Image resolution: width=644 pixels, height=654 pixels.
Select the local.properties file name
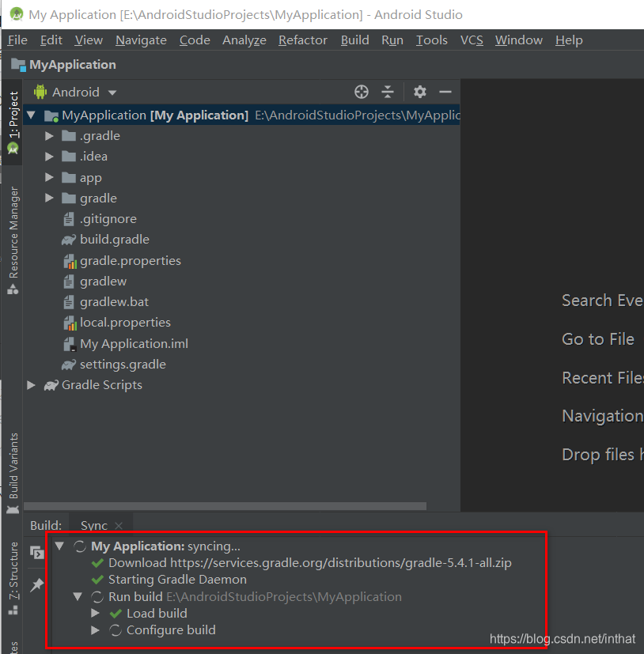125,323
